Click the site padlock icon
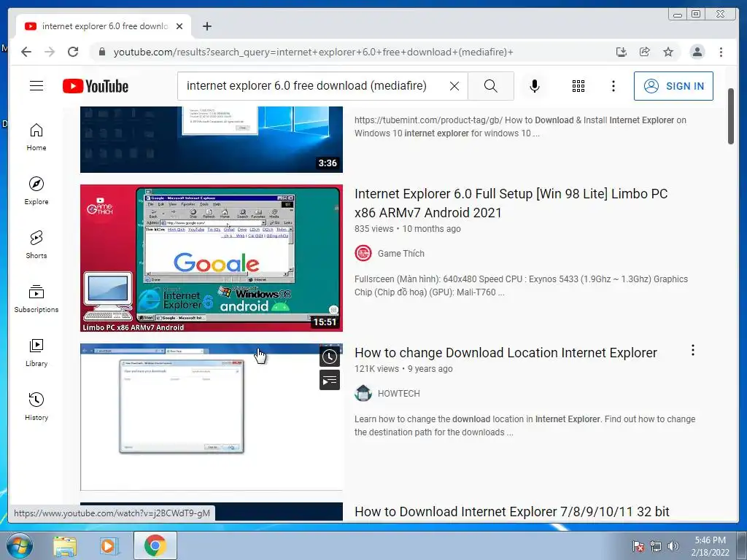Image resolution: width=747 pixels, height=560 pixels. click(102, 52)
